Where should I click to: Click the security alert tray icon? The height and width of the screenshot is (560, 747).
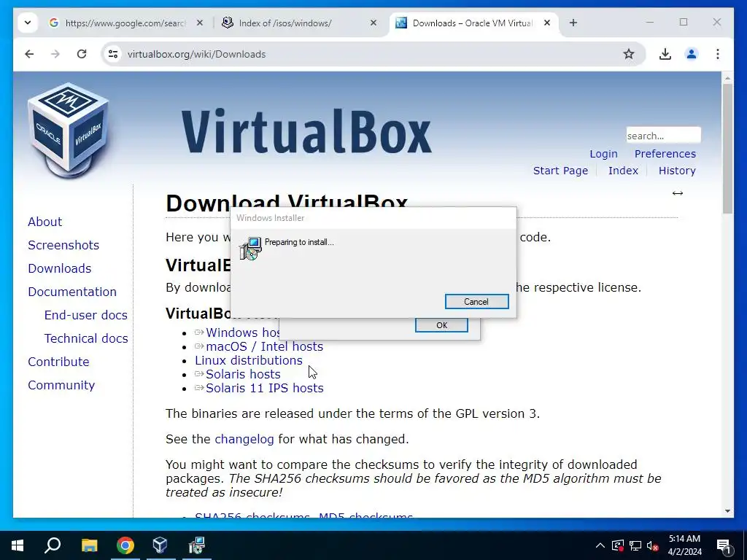click(x=618, y=545)
